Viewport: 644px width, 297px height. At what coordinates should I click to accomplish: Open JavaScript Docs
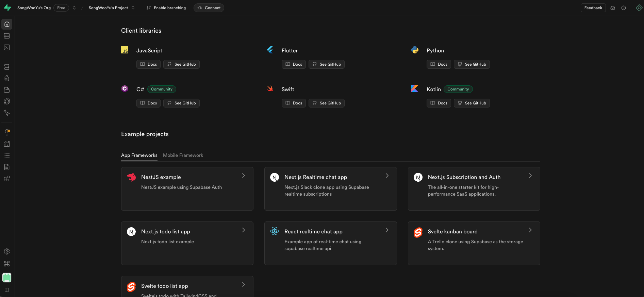148,64
